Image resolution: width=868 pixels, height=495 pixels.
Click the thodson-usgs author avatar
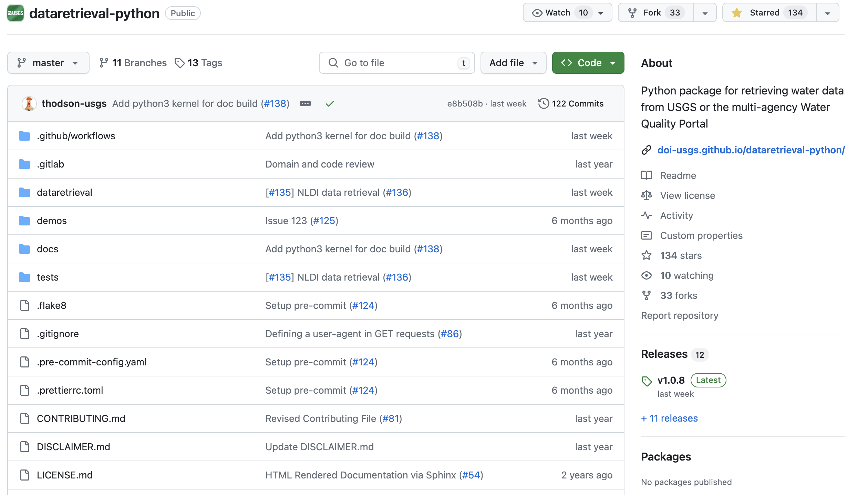click(x=29, y=103)
